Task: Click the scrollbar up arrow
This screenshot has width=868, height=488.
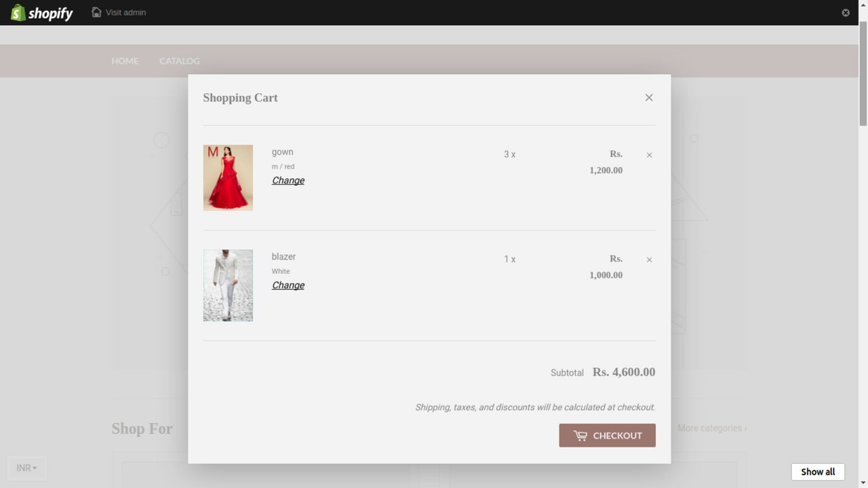Action: [x=863, y=5]
